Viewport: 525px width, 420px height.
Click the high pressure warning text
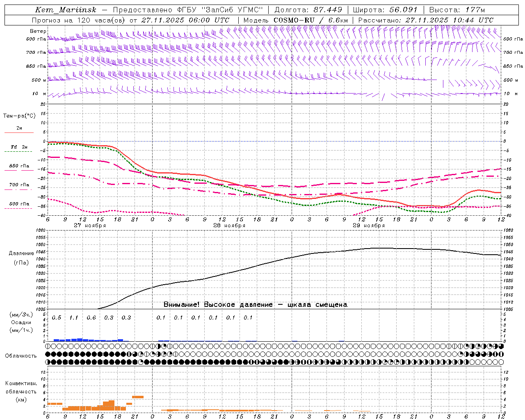click(255, 304)
